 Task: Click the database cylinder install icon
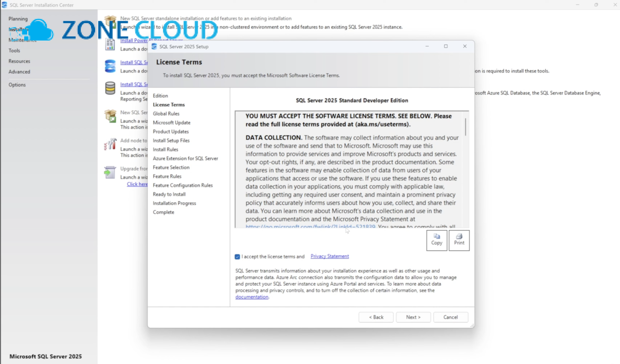coord(110,88)
